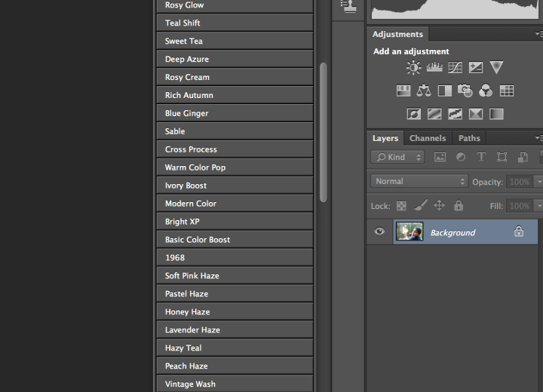Open the Layers panel menu
The width and height of the screenshot is (543, 392).
click(538, 138)
